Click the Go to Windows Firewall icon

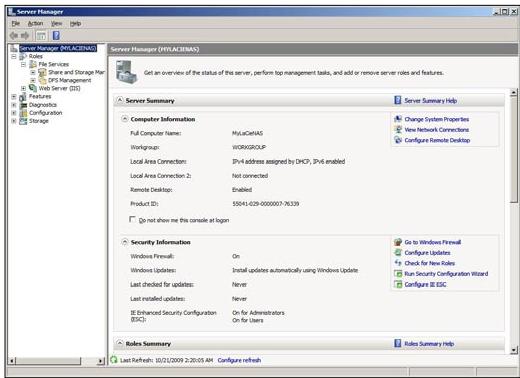click(x=398, y=242)
